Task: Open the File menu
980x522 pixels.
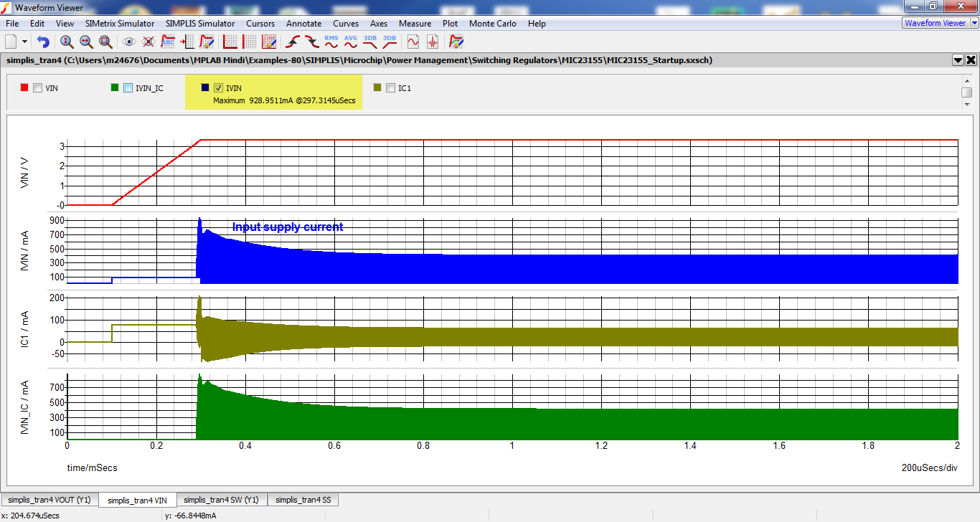Action: (x=12, y=24)
